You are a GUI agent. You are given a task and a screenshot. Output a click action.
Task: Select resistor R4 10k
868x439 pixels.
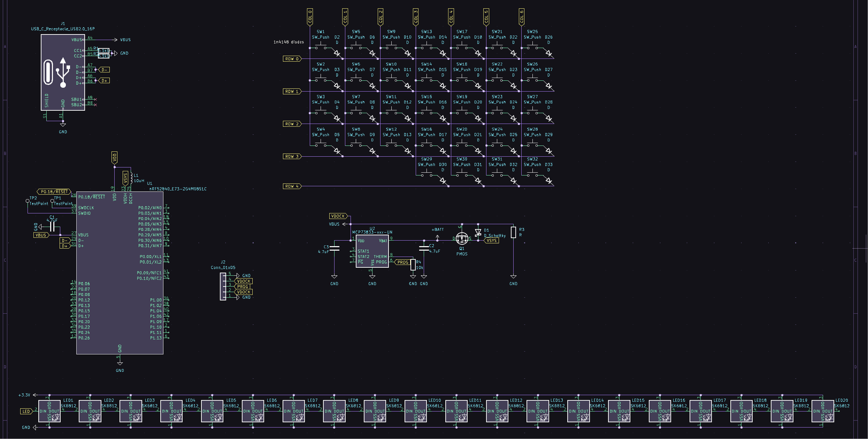[x=413, y=265]
